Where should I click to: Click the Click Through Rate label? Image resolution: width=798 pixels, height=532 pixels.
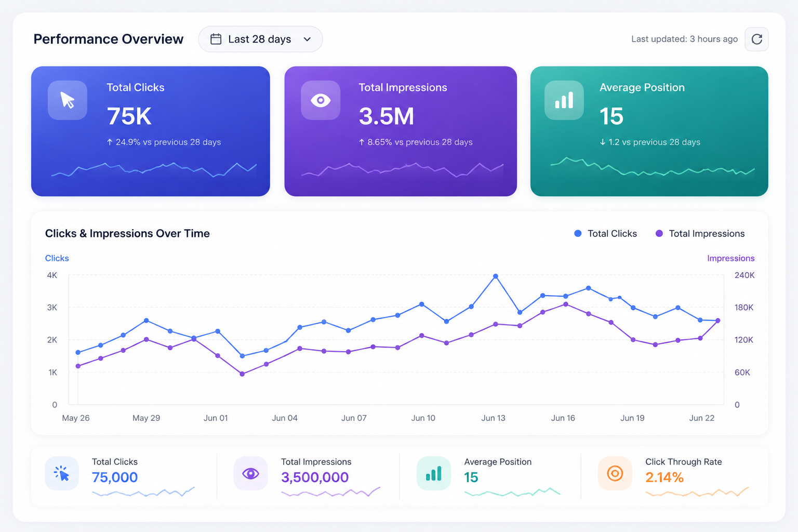684,462
